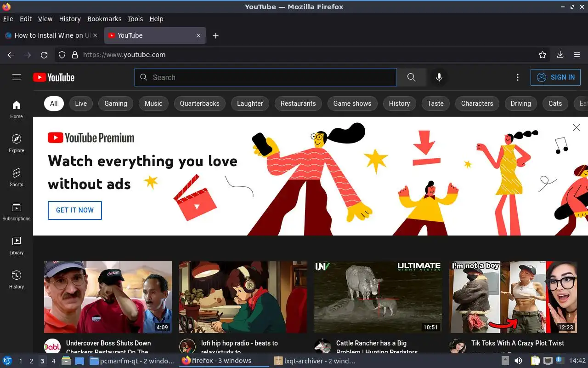Click the tracking protection shield icon
This screenshot has width=588, height=368.
tap(62, 55)
